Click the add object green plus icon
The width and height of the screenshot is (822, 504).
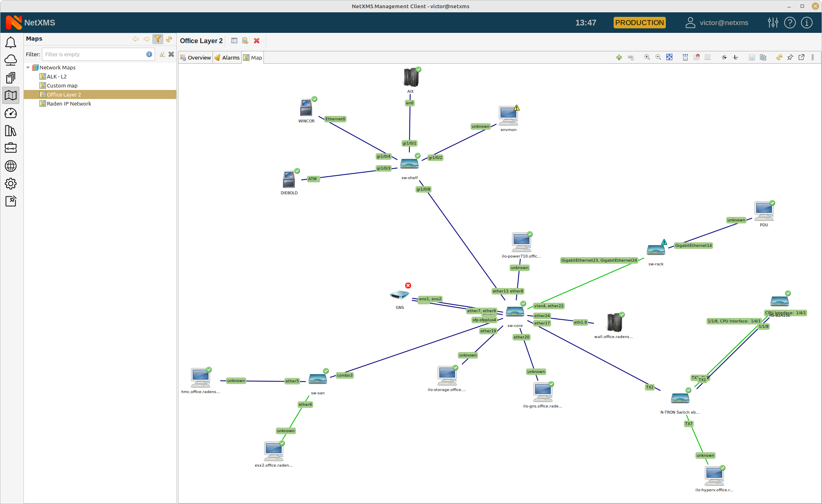[619, 58]
